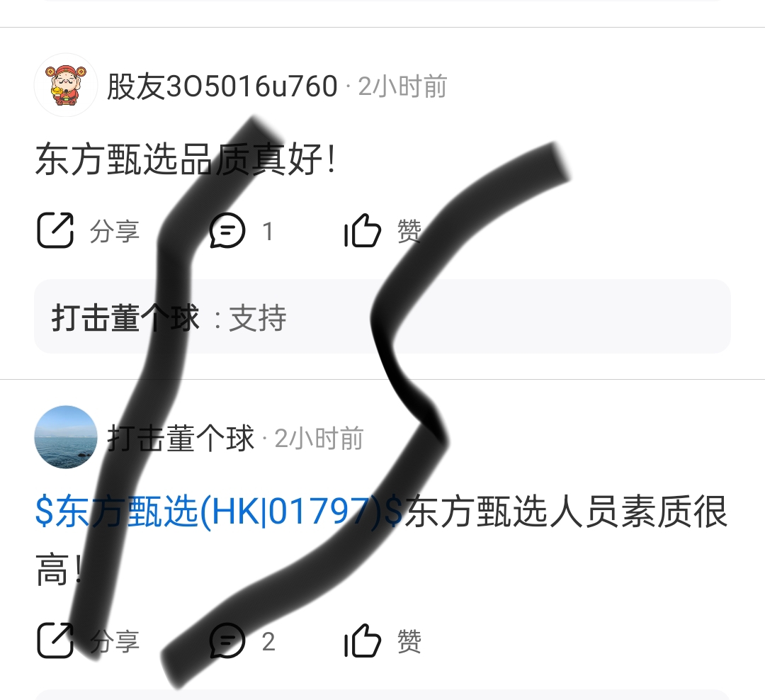765x700 pixels.
Task: Open the 股友305016u760 avatar
Action: [66, 86]
